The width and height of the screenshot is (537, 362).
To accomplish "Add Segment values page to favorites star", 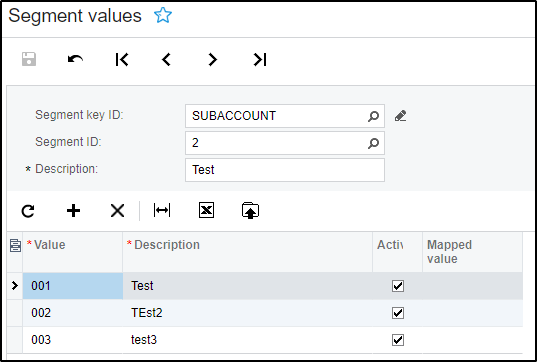I will [163, 15].
